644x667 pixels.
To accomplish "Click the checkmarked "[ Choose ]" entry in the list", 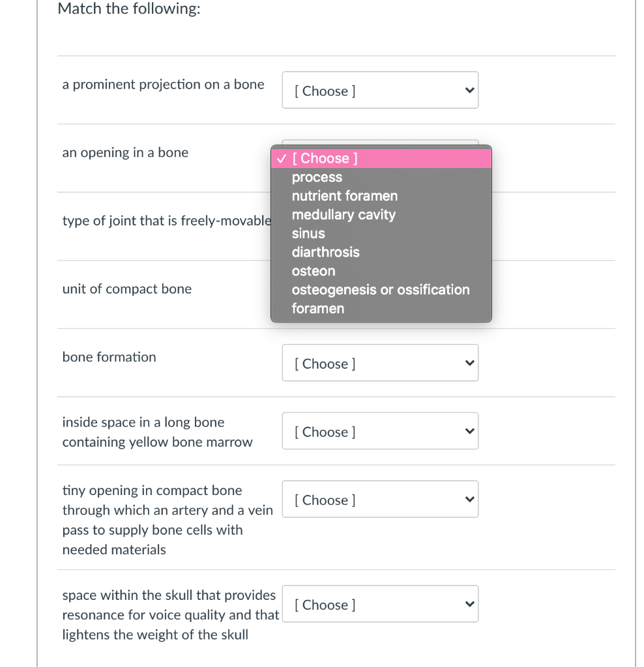I will [x=325, y=158].
